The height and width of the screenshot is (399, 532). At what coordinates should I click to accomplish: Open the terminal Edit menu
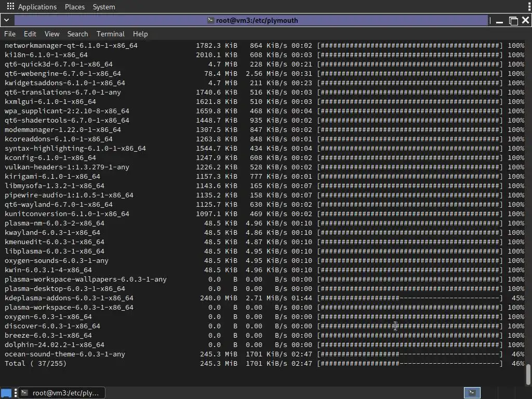click(30, 34)
